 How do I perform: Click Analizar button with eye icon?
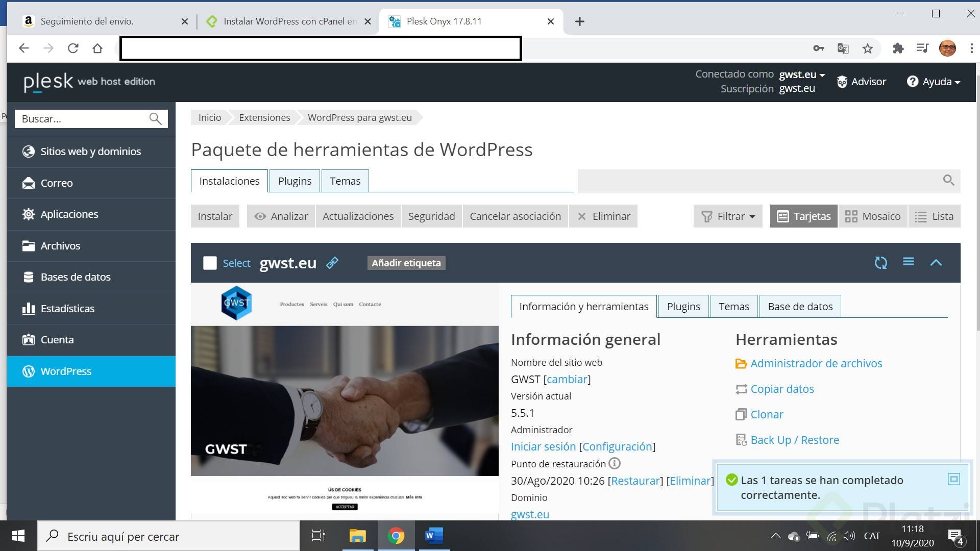click(x=281, y=216)
